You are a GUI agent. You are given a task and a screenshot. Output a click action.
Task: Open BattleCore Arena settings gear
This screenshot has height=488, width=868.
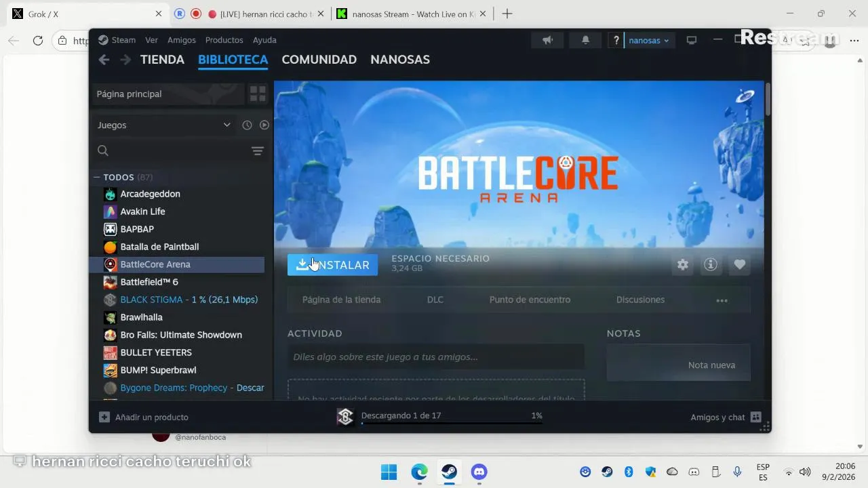coord(683,264)
